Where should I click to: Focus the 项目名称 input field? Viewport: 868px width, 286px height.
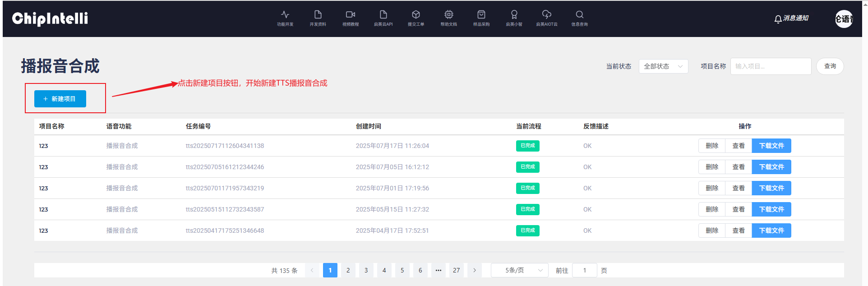pyautogui.click(x=770, y=66)
